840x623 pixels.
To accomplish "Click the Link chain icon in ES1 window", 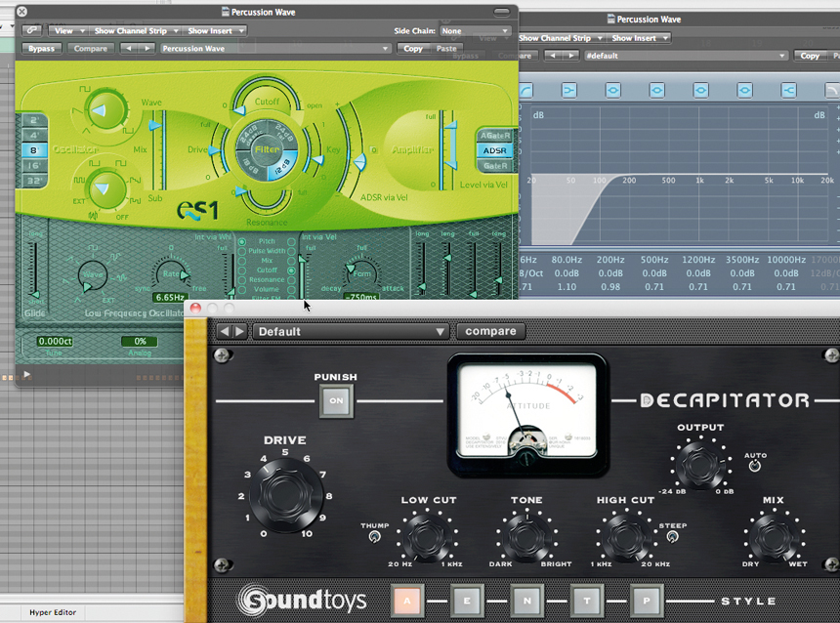I will [32, 30].
